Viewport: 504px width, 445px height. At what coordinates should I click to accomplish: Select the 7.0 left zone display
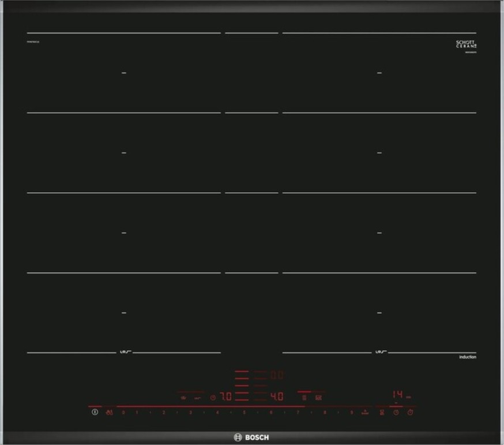click(225, 397)
